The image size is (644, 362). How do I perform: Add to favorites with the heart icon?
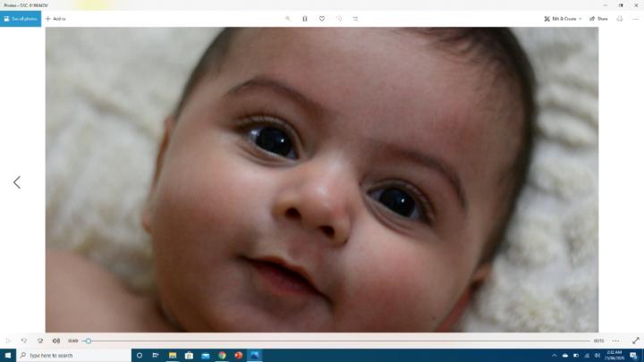click(322, 19)
